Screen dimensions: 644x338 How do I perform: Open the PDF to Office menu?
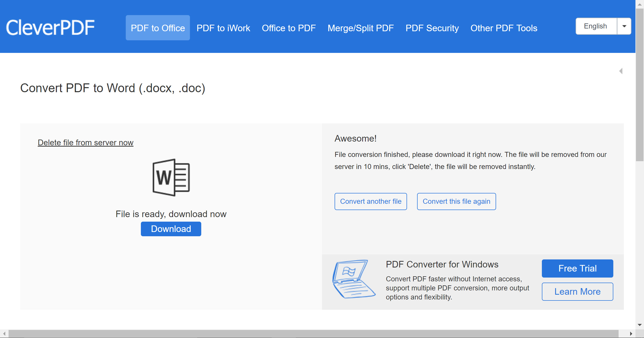coord(158,28)
